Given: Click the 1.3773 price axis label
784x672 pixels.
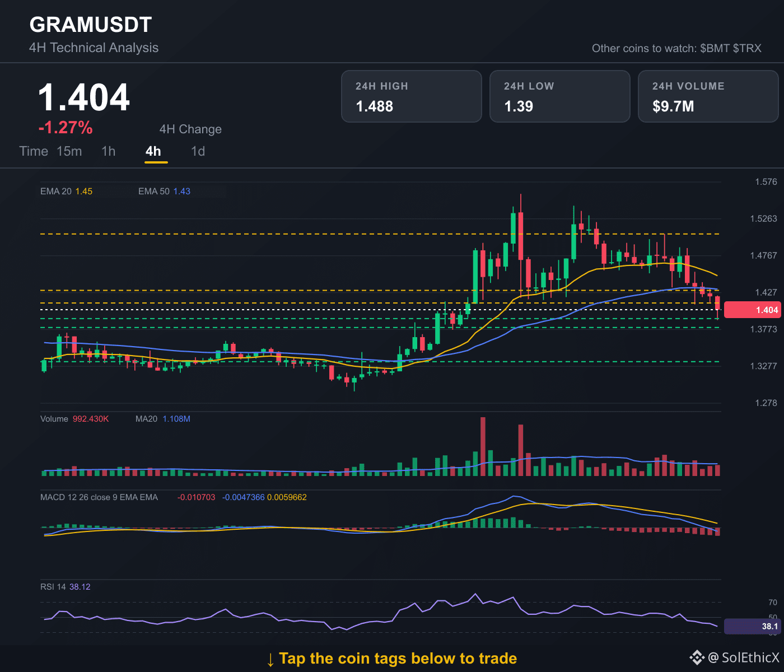Looking at the screenshot, I should point(764,329).
